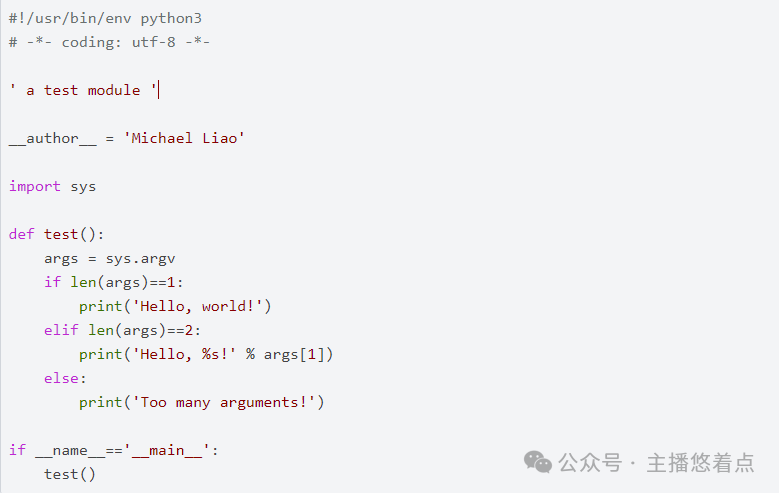The image size is (779, 493).
Task: Click the test() call on the last line
Action: pos(70,474)
